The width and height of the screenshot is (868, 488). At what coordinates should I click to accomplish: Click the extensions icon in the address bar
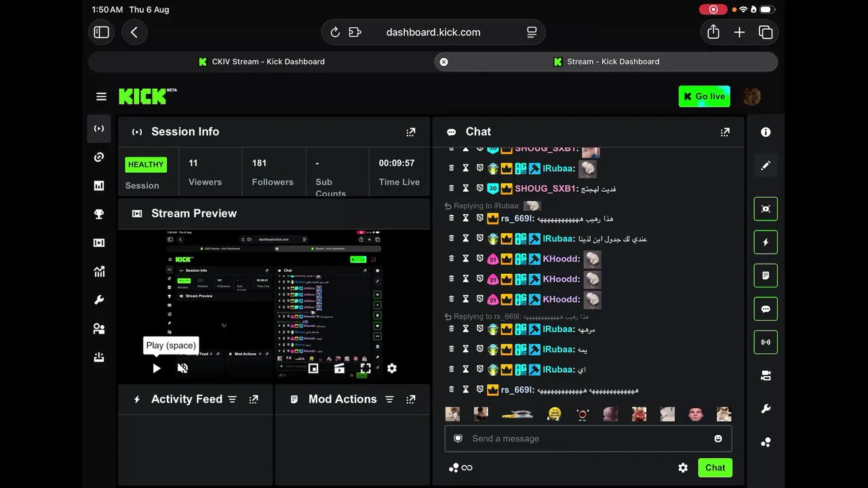tap(355, 33)
